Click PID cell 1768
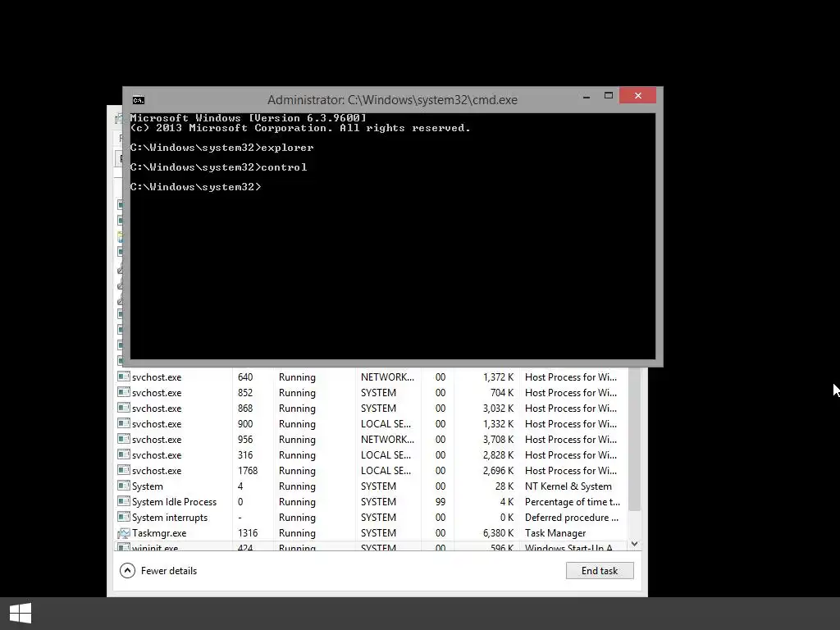Screen dimensions: 840x630 click(x=248, y=470)
